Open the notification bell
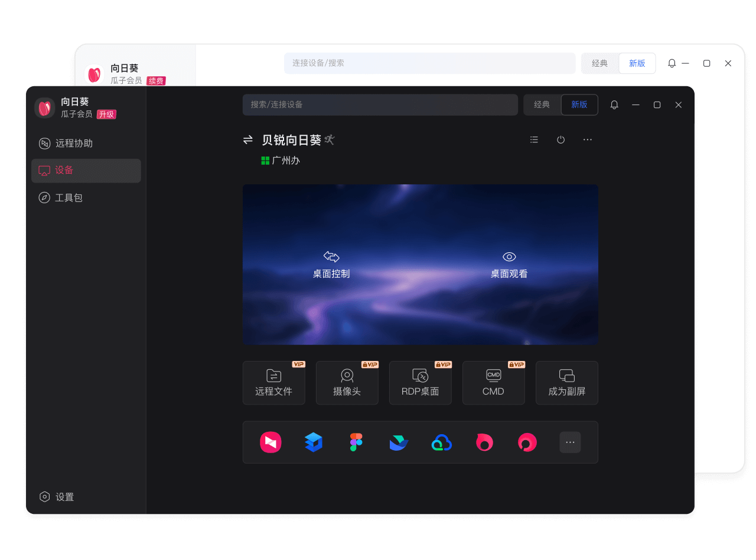The width and height of the screenshot is (756, 560). coord(614,105)
